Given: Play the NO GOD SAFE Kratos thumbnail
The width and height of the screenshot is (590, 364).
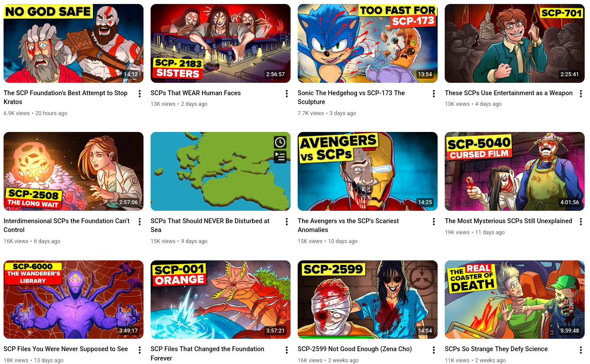Looking at the screenshot, I should [74, 43].
